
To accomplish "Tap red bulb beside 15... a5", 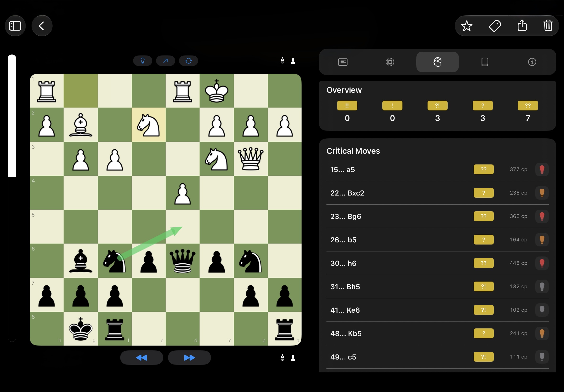I will (x=542, y=169).
